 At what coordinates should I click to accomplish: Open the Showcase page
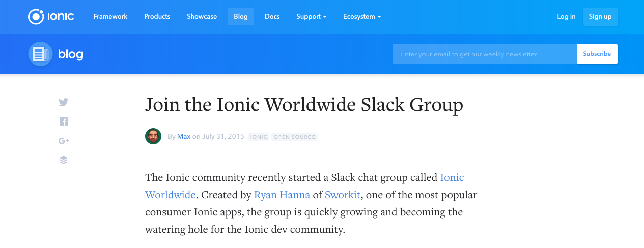[x=202, y=17]
